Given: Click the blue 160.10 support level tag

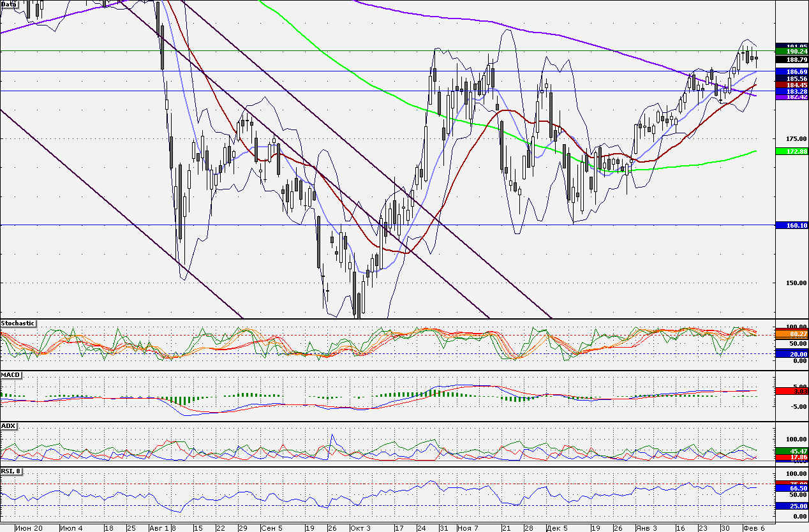Looking at the screenshot, I should coord(792,225).
